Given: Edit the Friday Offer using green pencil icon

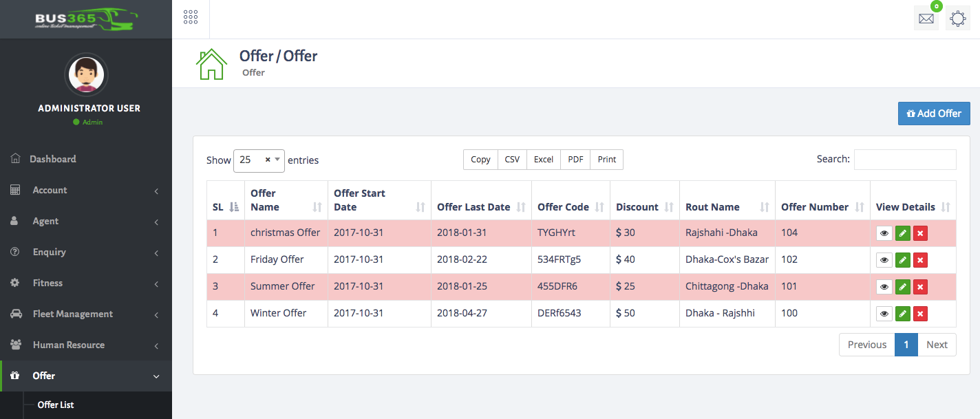Looking at the screenshot, I should click(x=902, y=259).
